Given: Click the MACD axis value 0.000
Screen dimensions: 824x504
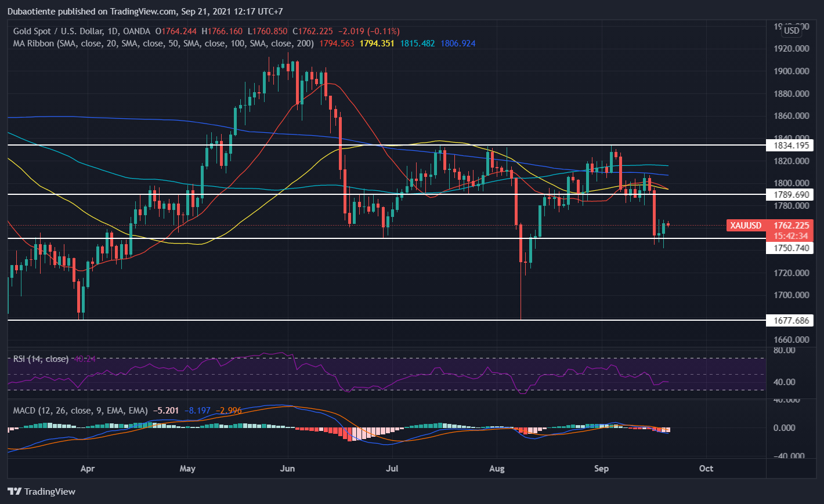Looking at the screenshot, I should 785,428.
